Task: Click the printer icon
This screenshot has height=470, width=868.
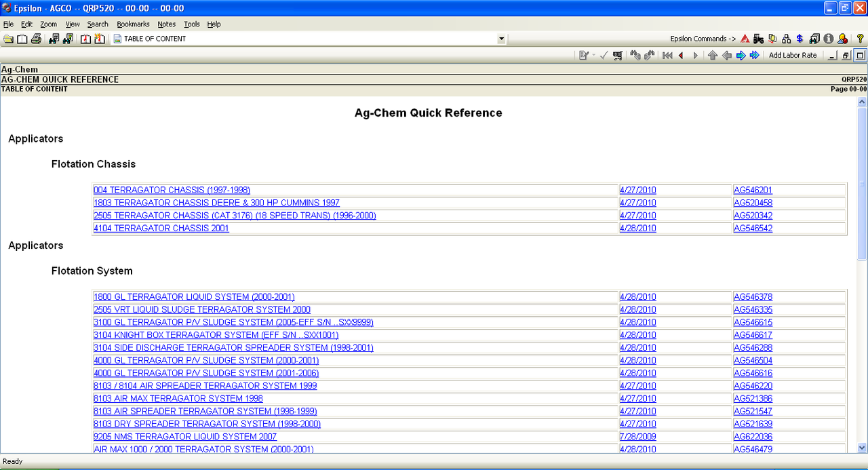Action: [36, 39]
